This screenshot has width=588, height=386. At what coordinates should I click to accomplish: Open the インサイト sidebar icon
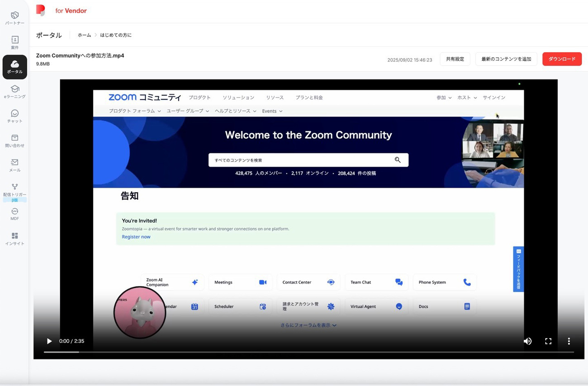[14, 238]
